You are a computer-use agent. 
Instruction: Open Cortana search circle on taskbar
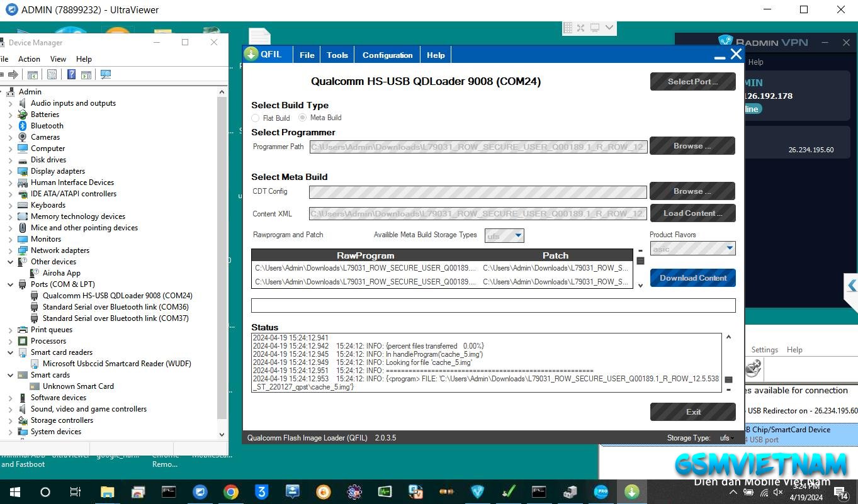pyautogui.click(x=45, y=492)
